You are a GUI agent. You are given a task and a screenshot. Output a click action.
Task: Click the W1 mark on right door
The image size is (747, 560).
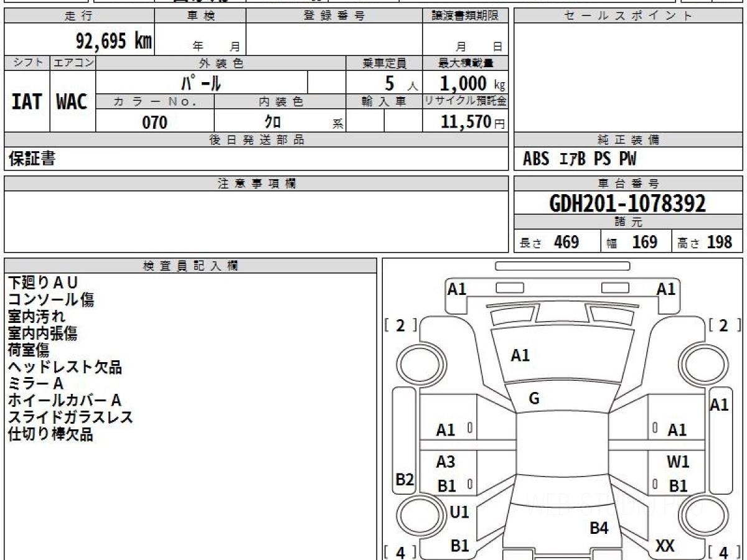point(678,462)
